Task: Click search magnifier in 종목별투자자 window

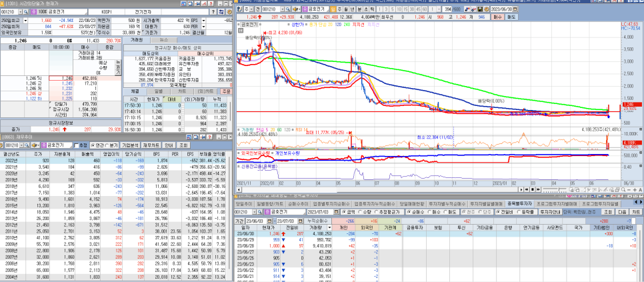Action: pos(260,212)
